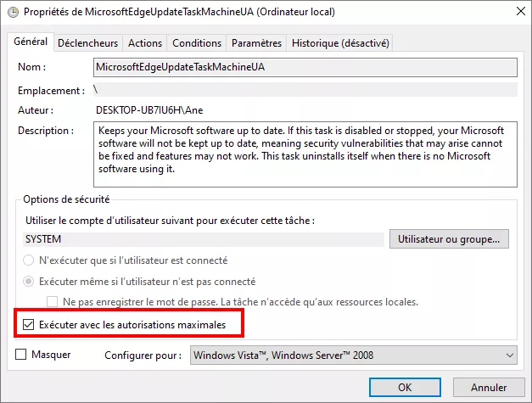The height and width of the screenshot is (403, 532).
Task: Select 'Exécuter même si l'utilisateur n'est pas connecté'
Action: tap(30, 282)
